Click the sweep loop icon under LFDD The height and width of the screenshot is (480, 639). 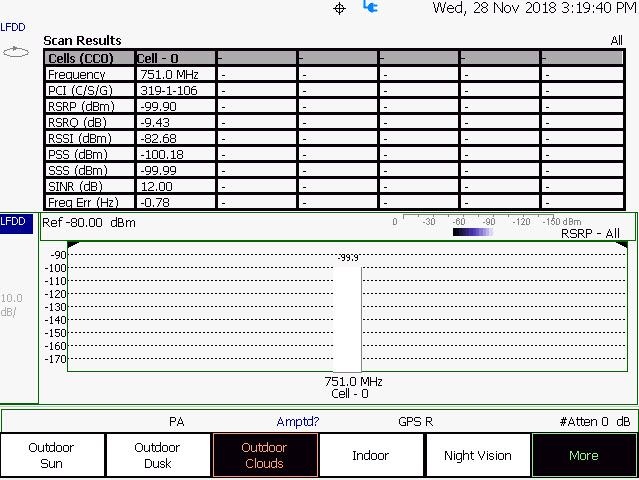click(16, 52)
